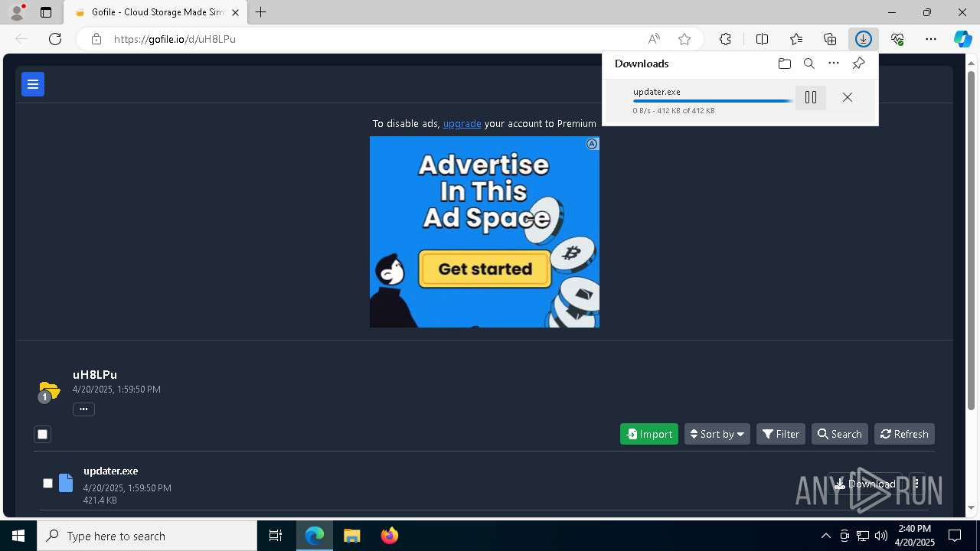Click the updater.exe file name
Image resolution: width=980 pixels, height=551 pixels.
(x=110, y=471)
